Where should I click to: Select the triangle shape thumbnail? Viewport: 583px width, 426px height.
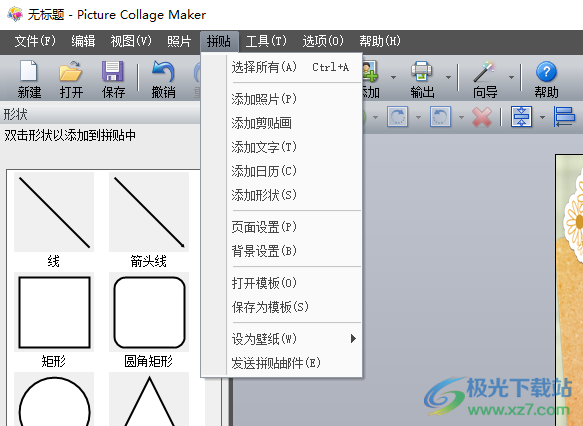(149, 399)
